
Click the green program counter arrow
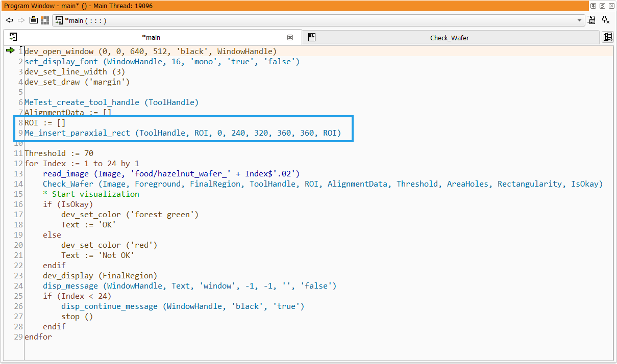(10, 50)
